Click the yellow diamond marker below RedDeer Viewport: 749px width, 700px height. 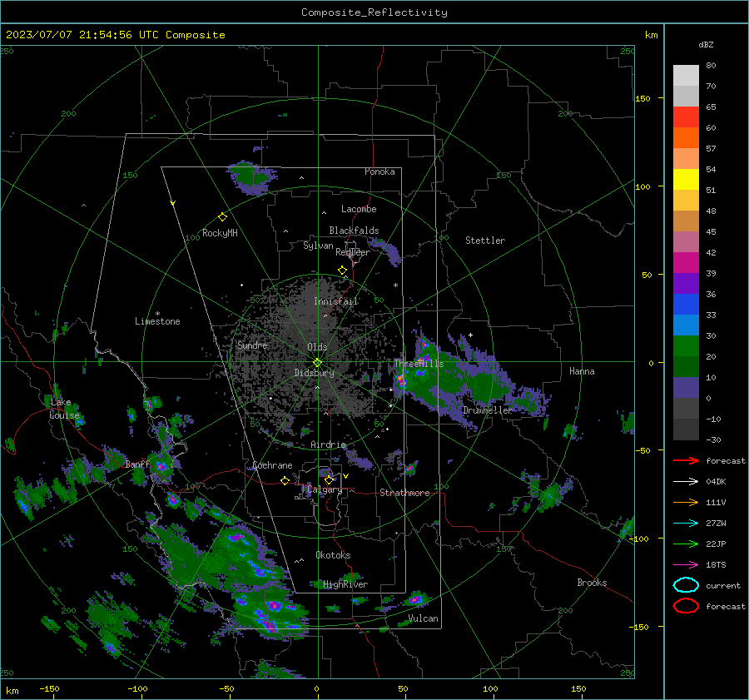(x=342, y=271)
